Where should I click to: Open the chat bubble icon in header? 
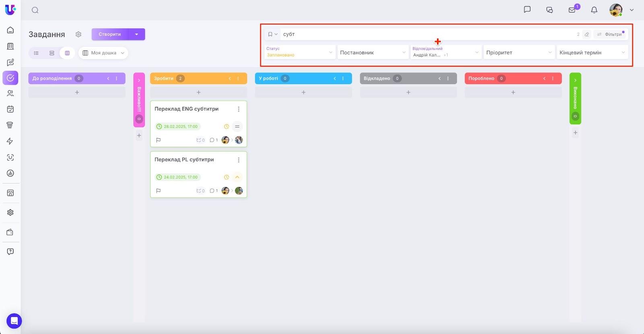tap(527, 10)
